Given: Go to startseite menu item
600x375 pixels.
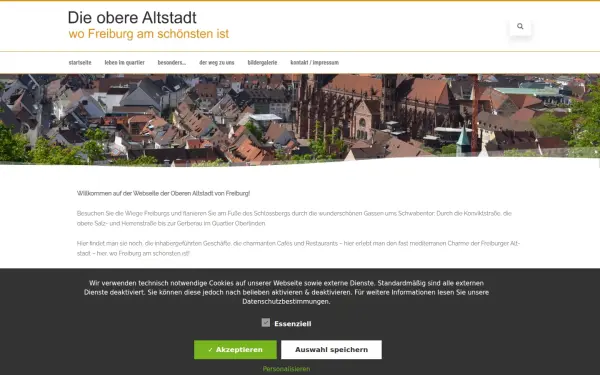Looking at the screenshot, I should click(80, 62).
